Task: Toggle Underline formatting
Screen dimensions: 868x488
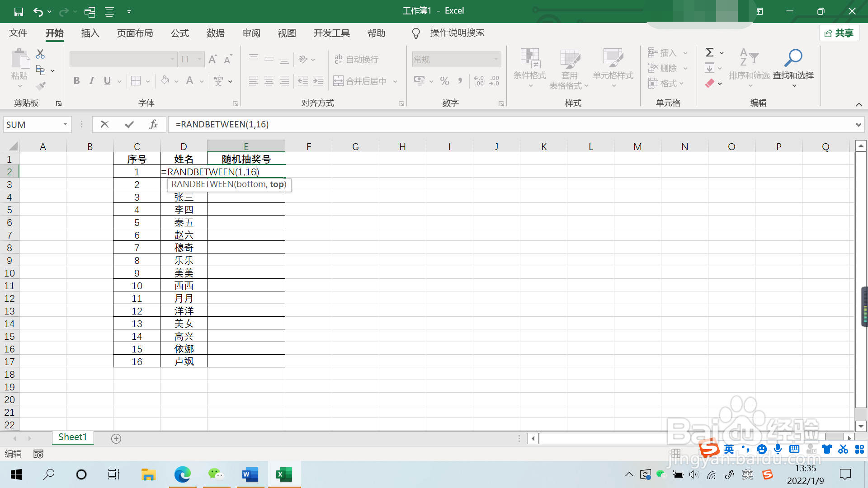Action: [x=107, y=81]
